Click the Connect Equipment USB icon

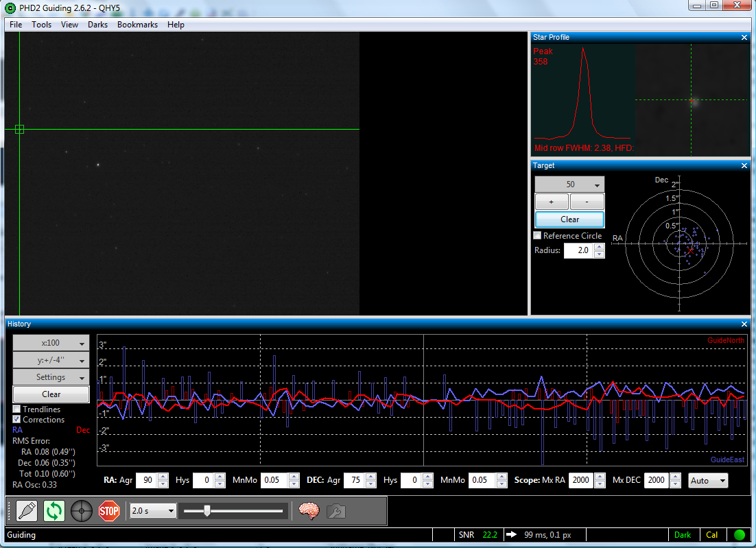click(27, 510)
